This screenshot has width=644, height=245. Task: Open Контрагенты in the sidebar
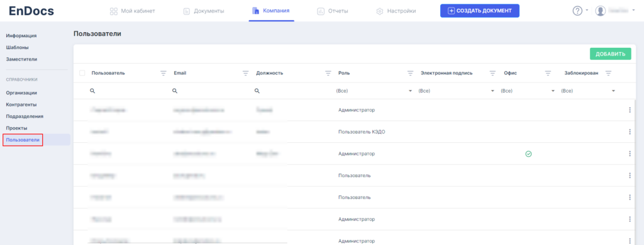tap(21, 105)
